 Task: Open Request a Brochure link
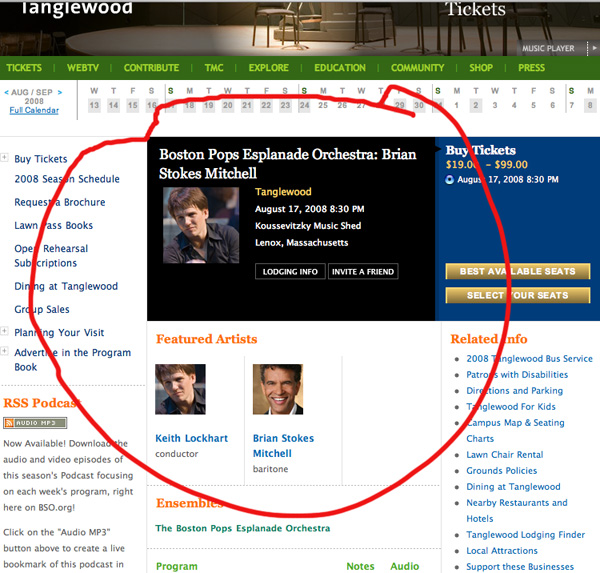click(x=60, y=202)
